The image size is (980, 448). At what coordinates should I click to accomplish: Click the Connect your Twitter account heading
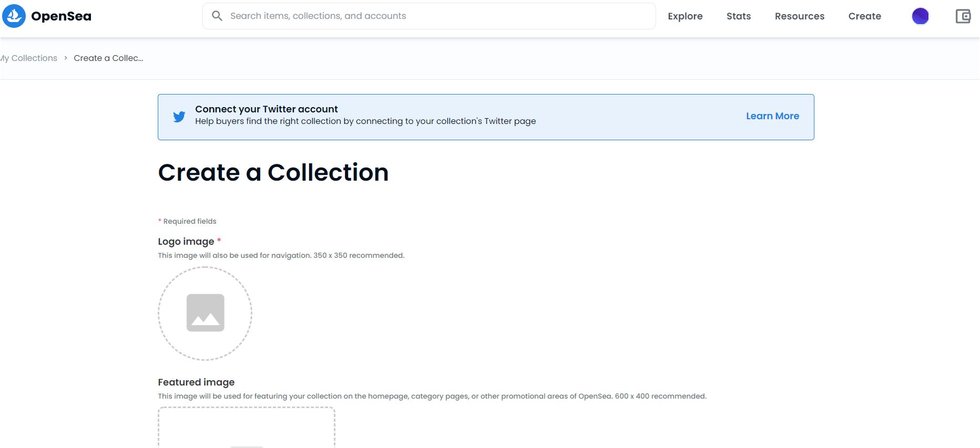(x=266, y=109)
